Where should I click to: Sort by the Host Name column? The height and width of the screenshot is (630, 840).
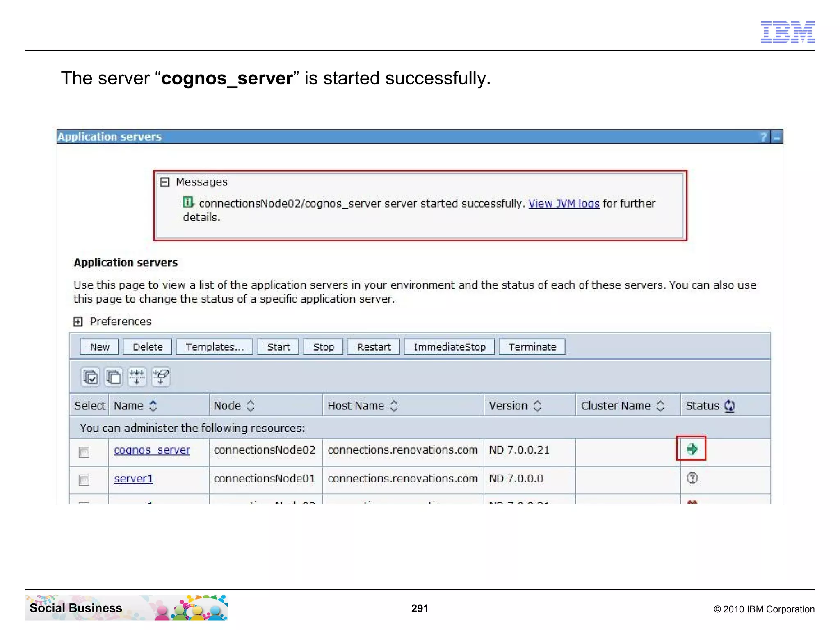point(394,406)
